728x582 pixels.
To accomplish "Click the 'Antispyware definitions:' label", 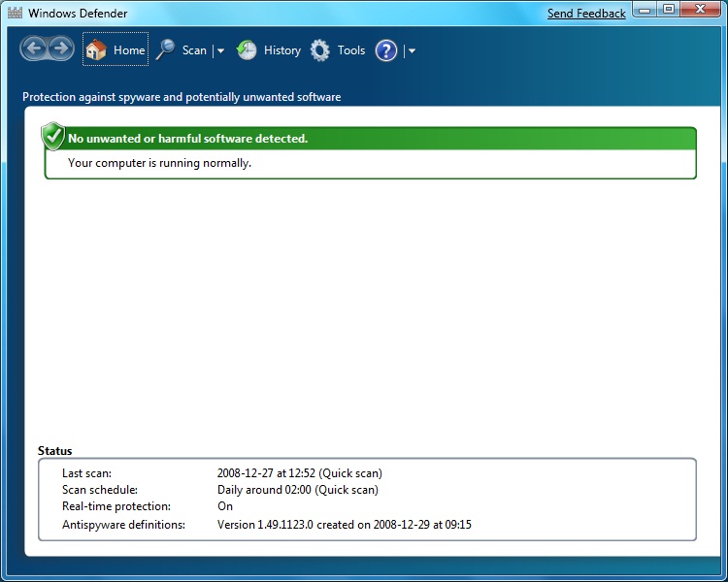I will tap(124, 525).
